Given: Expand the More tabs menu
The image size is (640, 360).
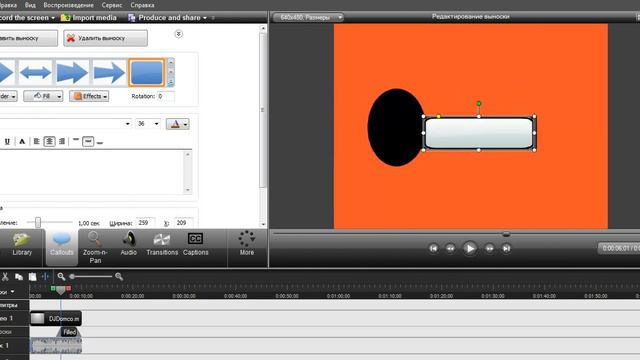Looking at the screenshot, I should coord(247,244).
